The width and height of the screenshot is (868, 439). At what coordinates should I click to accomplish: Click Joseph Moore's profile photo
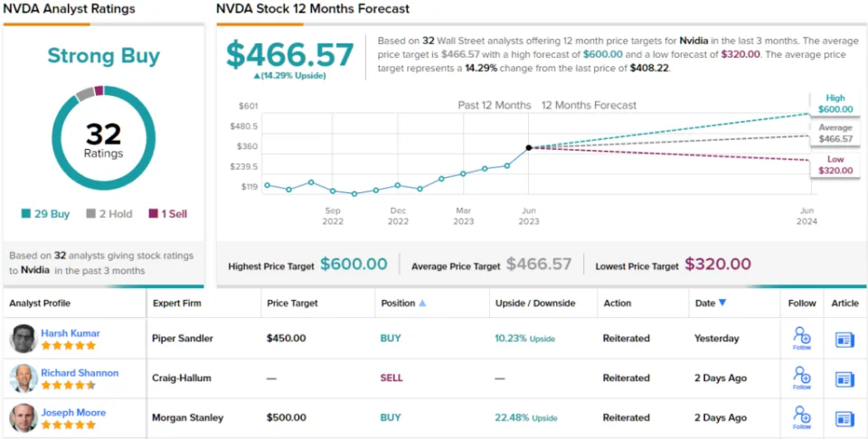click(x=24, y=418)
